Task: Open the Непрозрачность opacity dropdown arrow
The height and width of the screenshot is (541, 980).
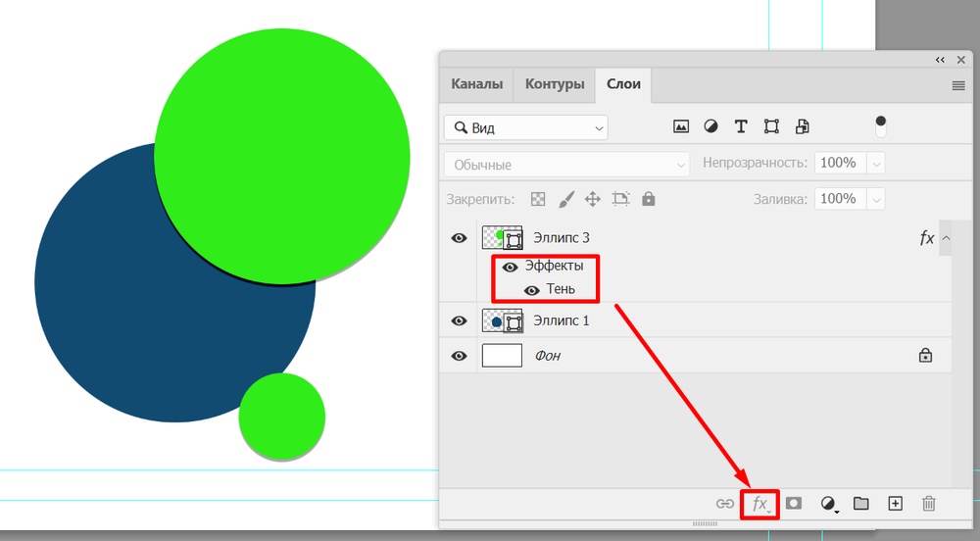Action: point(877,164)
